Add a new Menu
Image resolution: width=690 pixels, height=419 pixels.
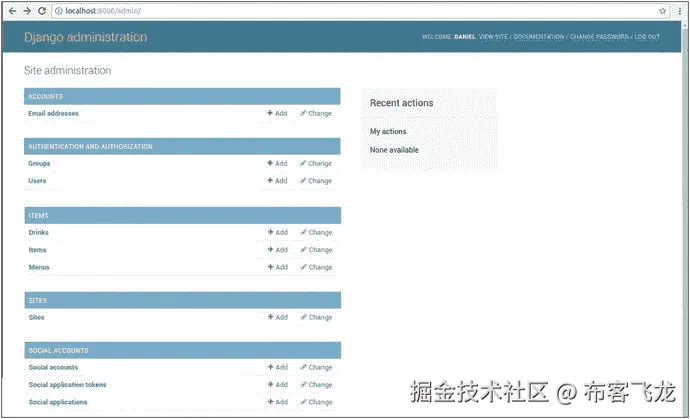278,267
